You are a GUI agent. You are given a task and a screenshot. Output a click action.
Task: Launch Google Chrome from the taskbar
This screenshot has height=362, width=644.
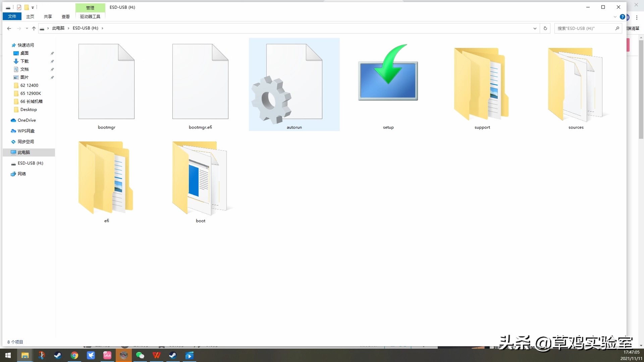point(74,355)
